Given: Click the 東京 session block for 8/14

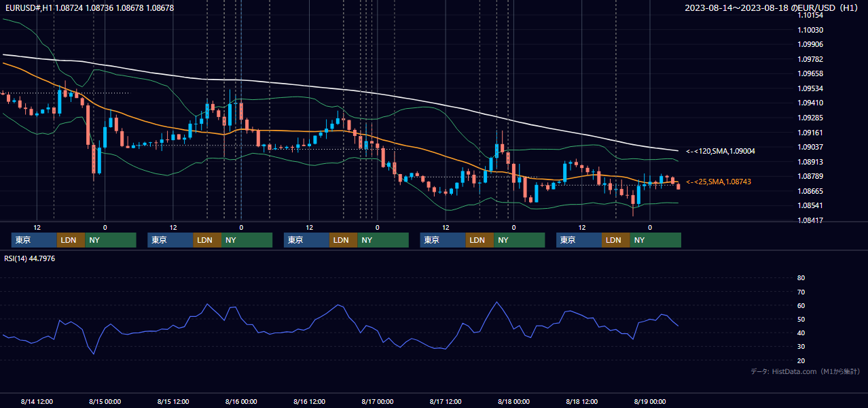Looking at the screenshot, I should [x=34, y=240].
